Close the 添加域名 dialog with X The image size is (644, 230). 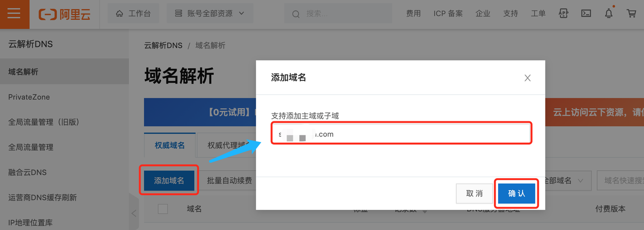tap(527, 78)
